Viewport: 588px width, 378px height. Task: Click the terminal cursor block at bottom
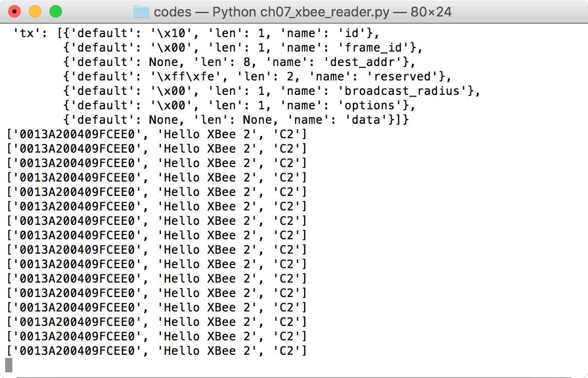click(x=9, y=365)
